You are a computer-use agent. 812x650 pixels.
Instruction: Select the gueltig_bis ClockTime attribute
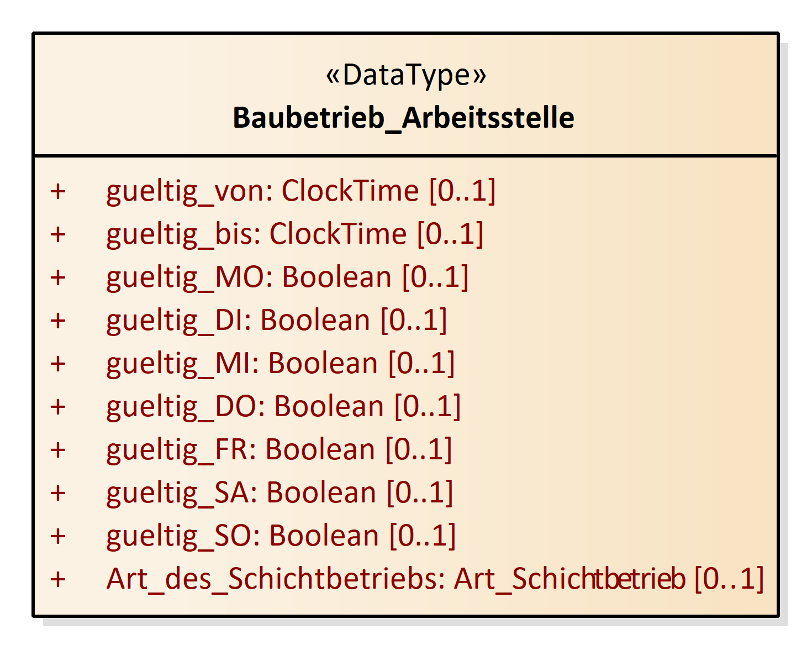click(294, 234)
